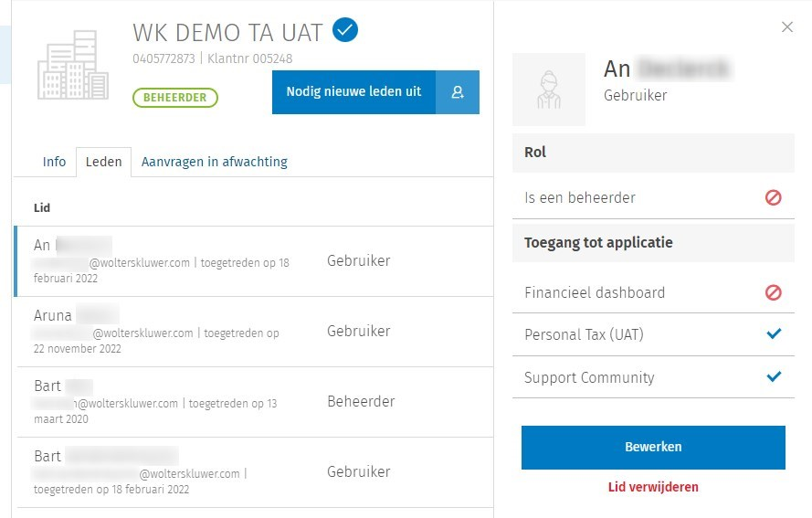Screen dimensions: 812x518
Task: Open the Info tab
Action: pyautogui.click(x=54, y=162)
